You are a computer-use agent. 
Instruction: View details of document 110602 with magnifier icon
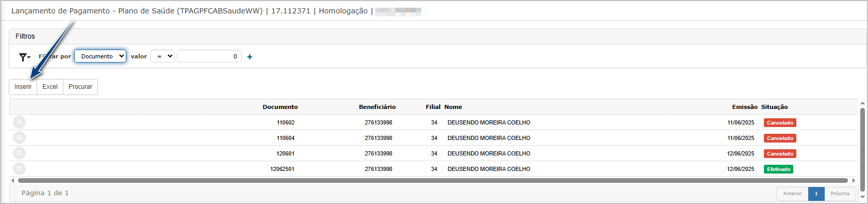(19, 122)
